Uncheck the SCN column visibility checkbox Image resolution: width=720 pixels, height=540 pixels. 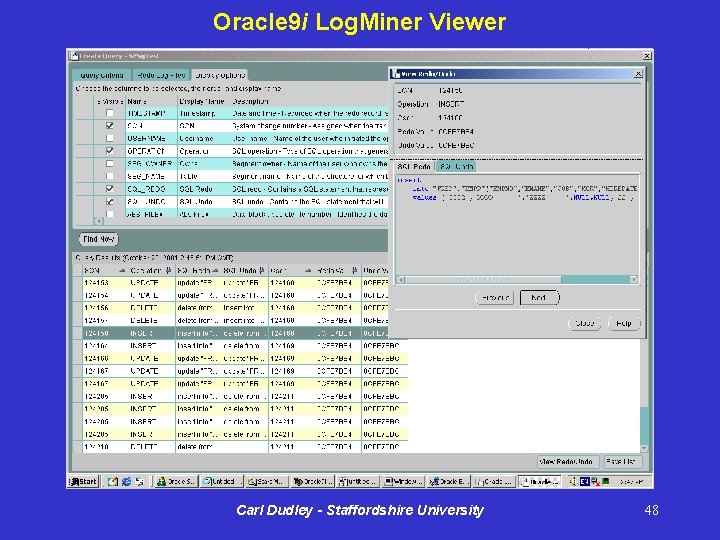[109, 125]
